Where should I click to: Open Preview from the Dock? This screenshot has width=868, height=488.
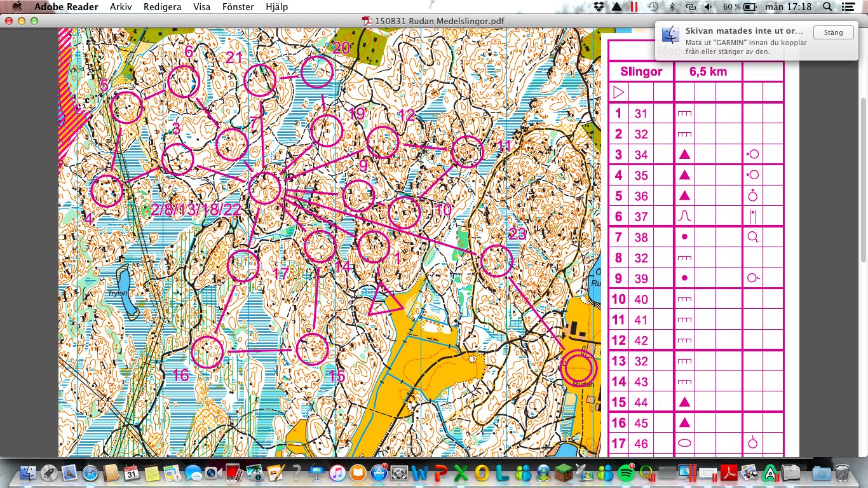(x=748, y=473)
